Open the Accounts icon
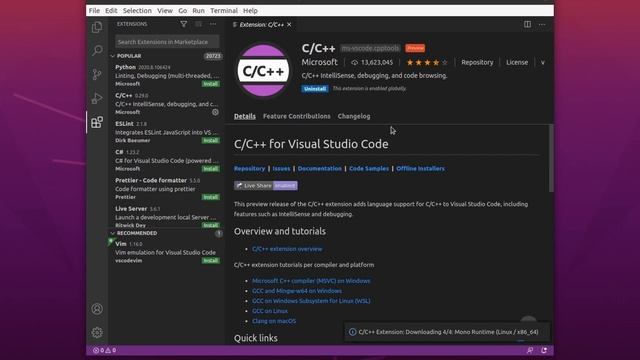Viewport: 640px width, 360px height. 97,309
